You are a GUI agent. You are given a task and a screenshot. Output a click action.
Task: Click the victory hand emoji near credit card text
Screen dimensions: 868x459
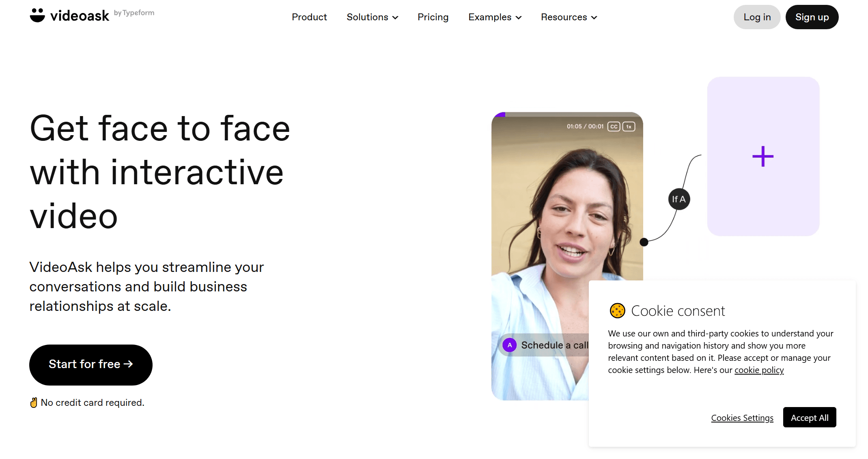coord(34,402)
